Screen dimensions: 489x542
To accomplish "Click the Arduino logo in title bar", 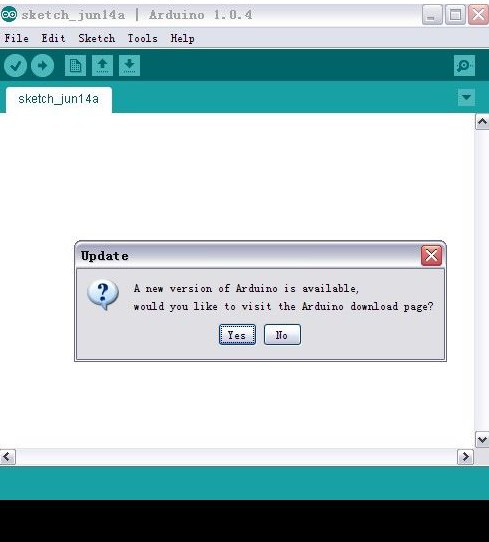I will [9, 15].
